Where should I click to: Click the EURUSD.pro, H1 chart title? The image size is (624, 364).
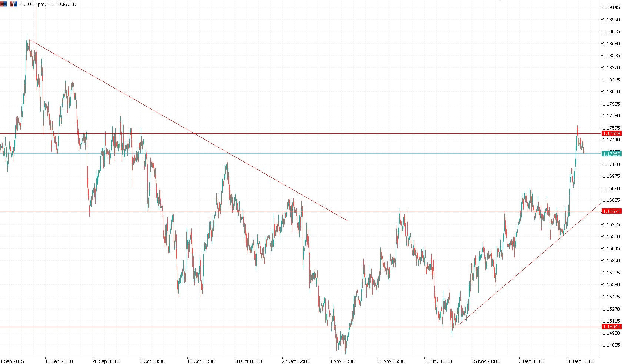coord(48,4)
